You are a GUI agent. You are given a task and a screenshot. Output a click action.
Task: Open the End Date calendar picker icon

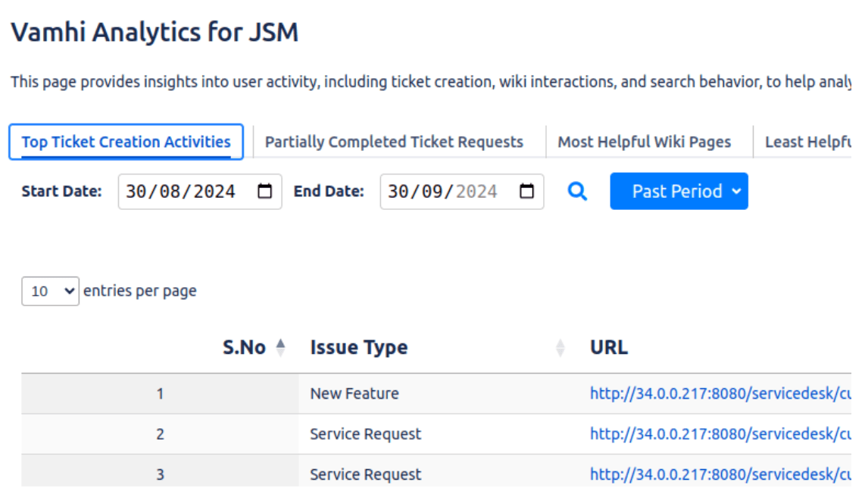[x=527, y=191]
